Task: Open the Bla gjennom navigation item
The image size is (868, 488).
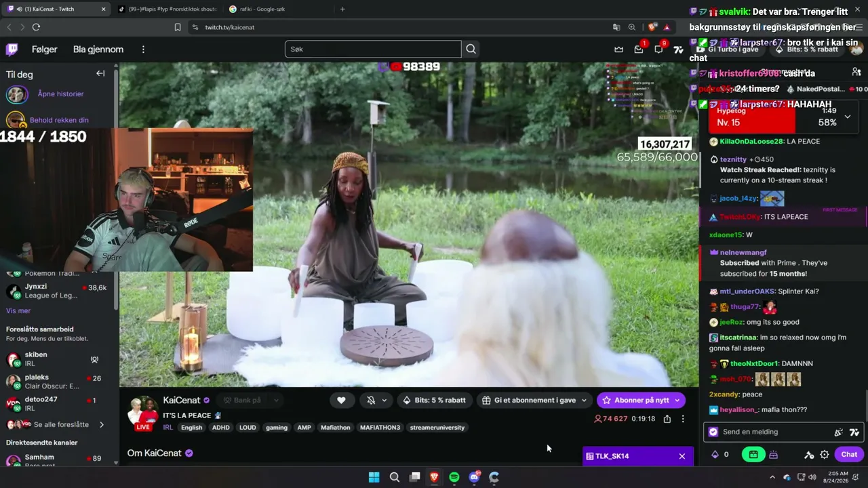Action: 98,49
